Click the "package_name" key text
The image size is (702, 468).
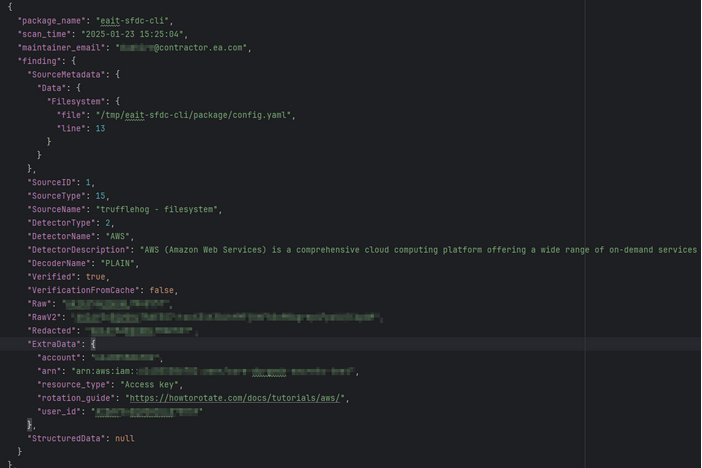[51, 21]
